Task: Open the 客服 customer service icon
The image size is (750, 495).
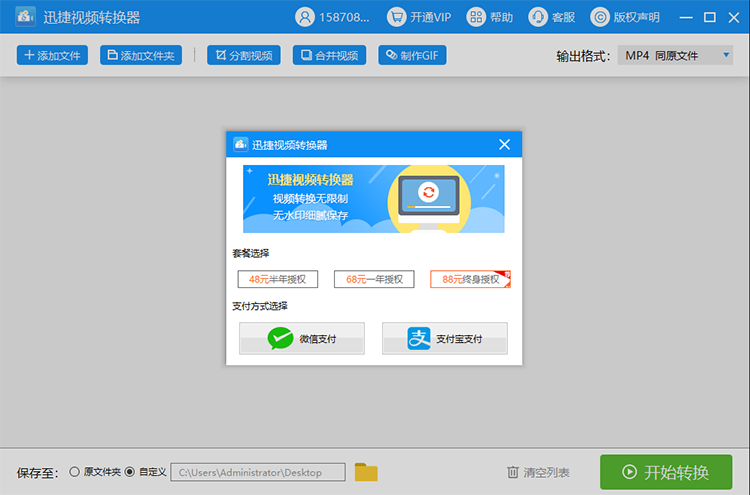Action: (552, 17)
